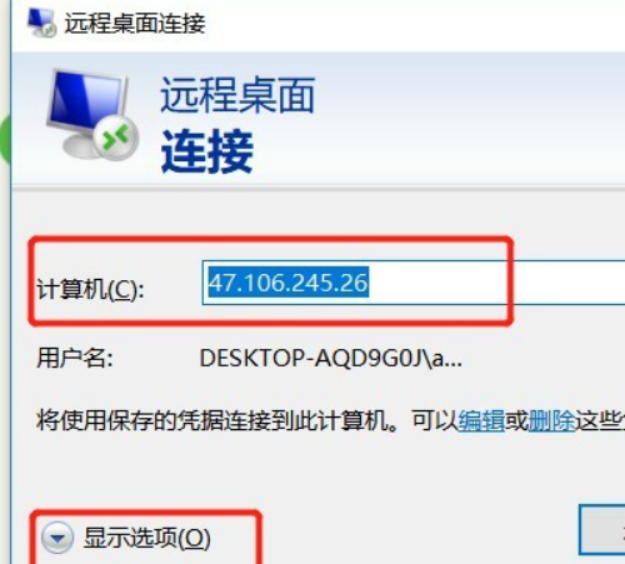Click the partially visible button at bottom right
Viewport: 625px width, 564px height.
(x=602, y=530)
